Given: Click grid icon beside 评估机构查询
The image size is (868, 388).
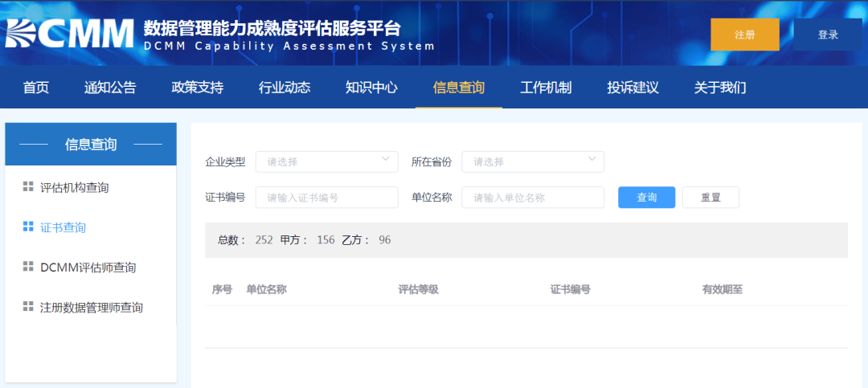Looking at the screenshot, I should click(x=28, y=186).
